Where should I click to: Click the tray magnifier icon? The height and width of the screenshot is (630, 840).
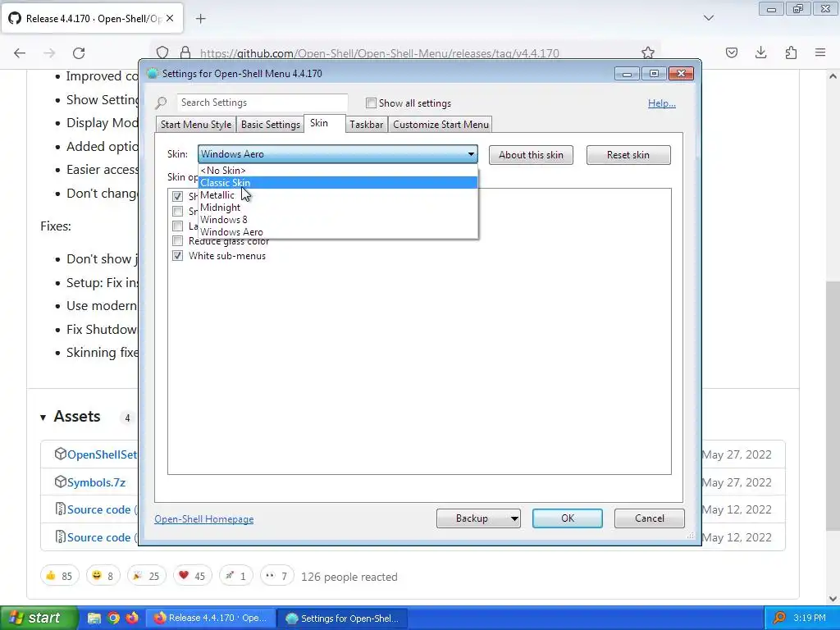pyautogui.click(x=779, y=619)
